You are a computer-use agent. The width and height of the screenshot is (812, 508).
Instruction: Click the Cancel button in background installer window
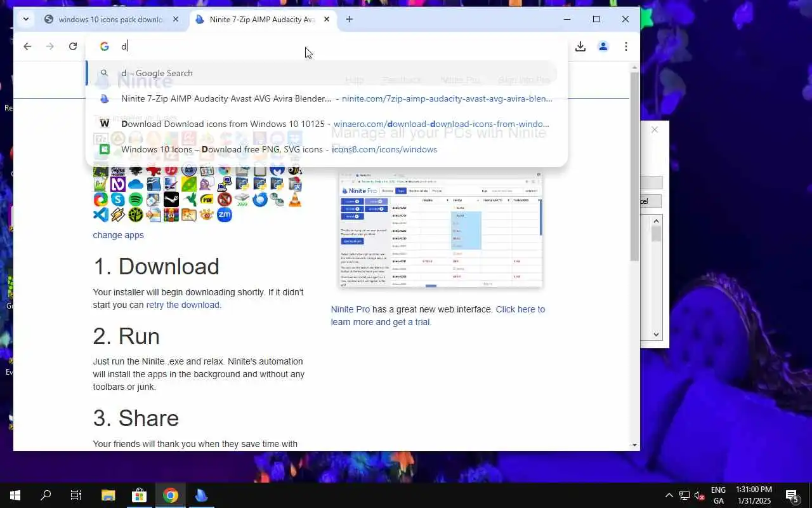click(652, 201)
